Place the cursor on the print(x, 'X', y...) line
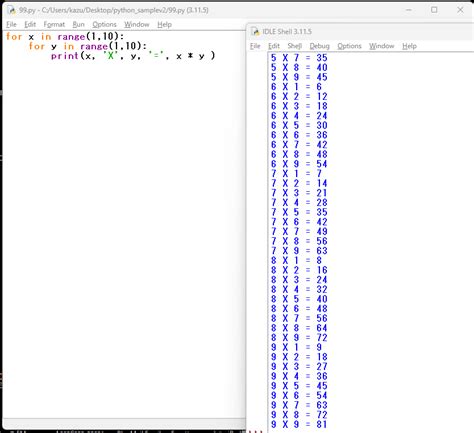 (x=133, y=56)
